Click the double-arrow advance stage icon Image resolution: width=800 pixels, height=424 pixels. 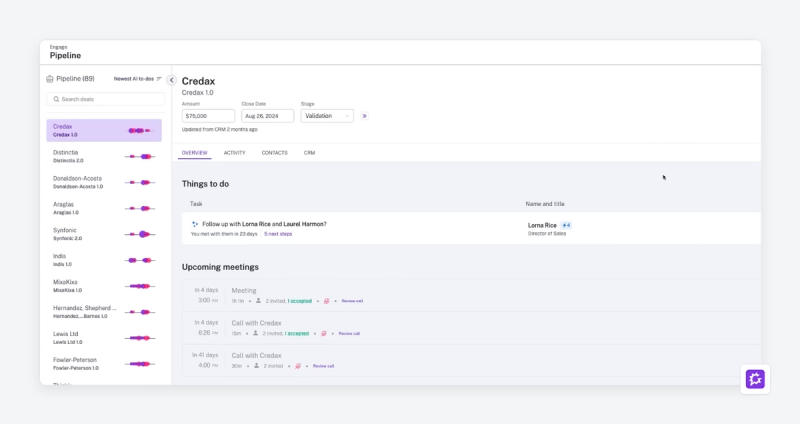click(364, 116)
